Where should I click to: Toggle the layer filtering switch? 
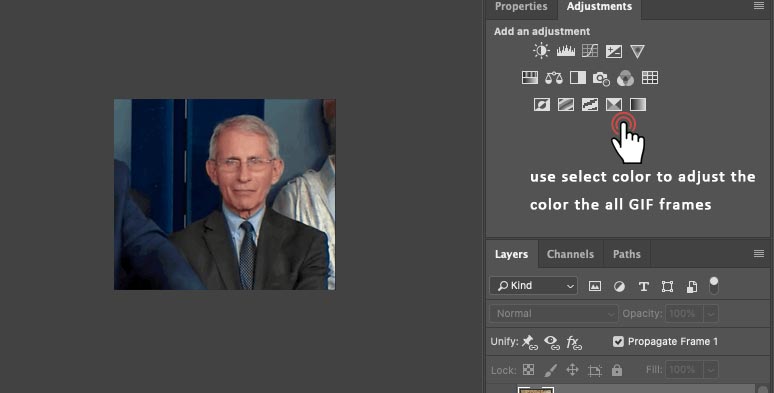[714, 285]
